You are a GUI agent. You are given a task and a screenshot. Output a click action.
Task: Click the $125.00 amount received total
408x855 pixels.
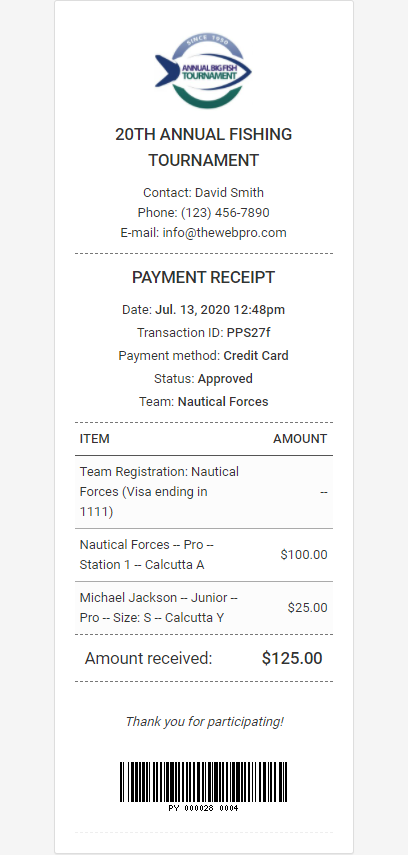coord(292,658)
